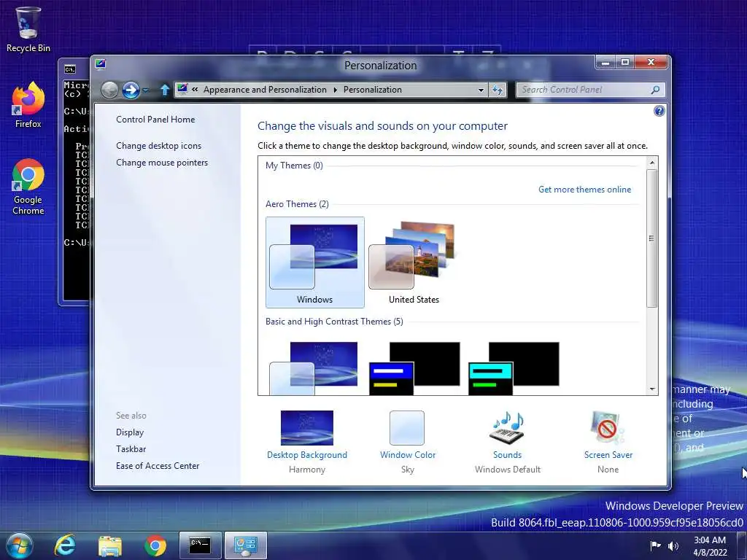
Task: Open Internet Explorer from taskbar
Action: pos(65,545)
